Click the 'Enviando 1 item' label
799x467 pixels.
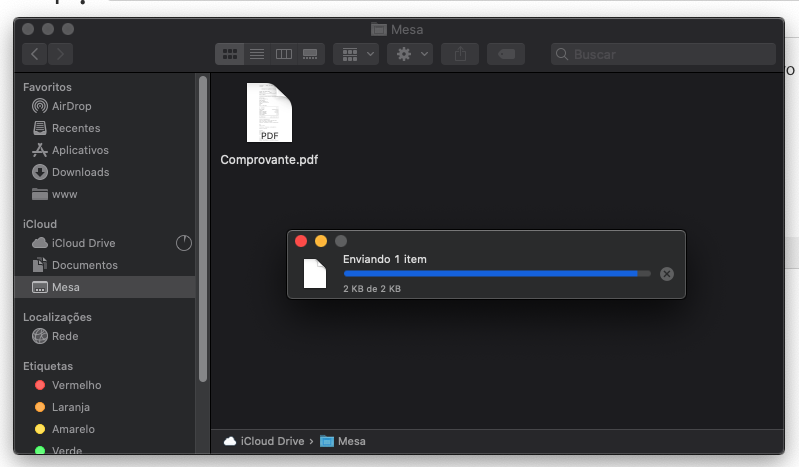click(x=385, y=259)
